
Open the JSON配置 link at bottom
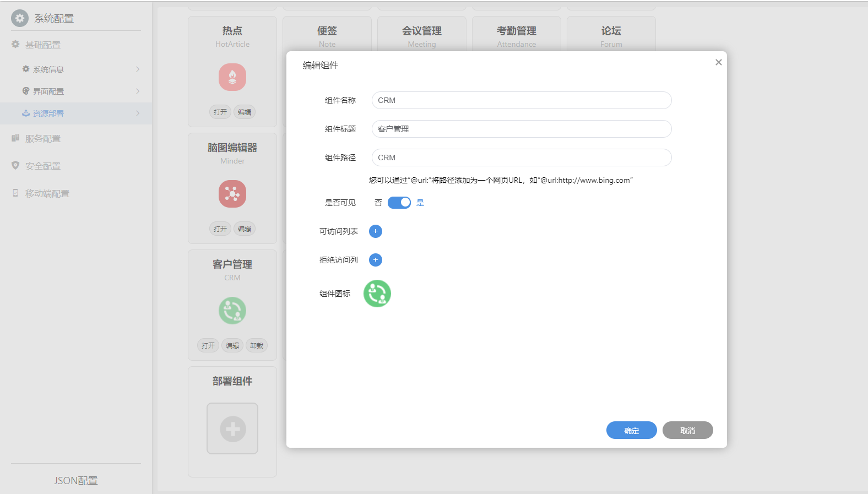click(x=76, y=481)
